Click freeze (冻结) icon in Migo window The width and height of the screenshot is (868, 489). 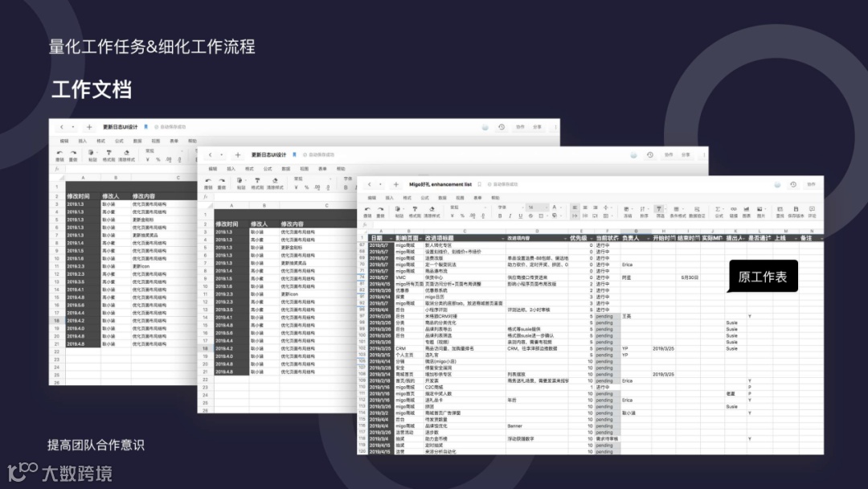[627, 212]
